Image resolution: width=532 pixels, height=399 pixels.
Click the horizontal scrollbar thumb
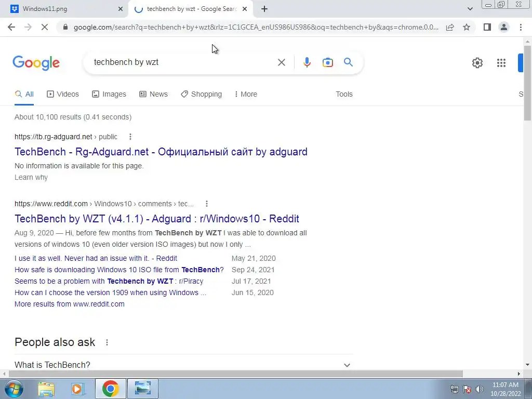[236, 374]
